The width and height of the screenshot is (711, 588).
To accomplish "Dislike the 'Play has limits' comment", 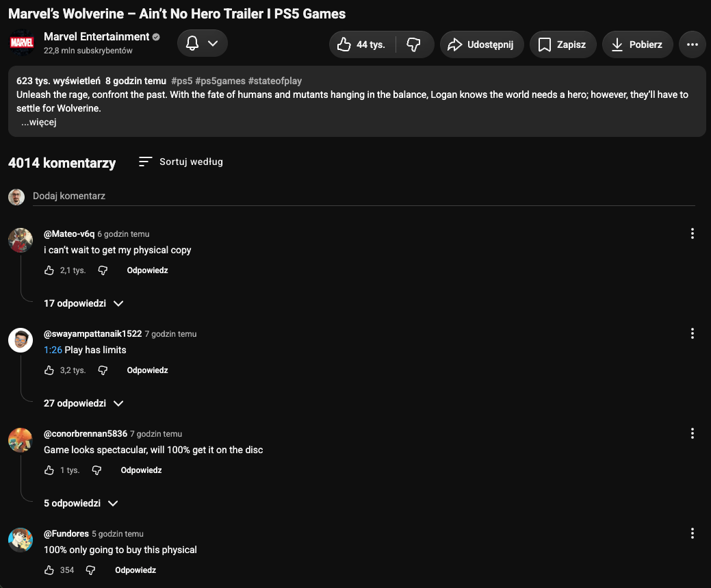I will [x=103, y=370].
